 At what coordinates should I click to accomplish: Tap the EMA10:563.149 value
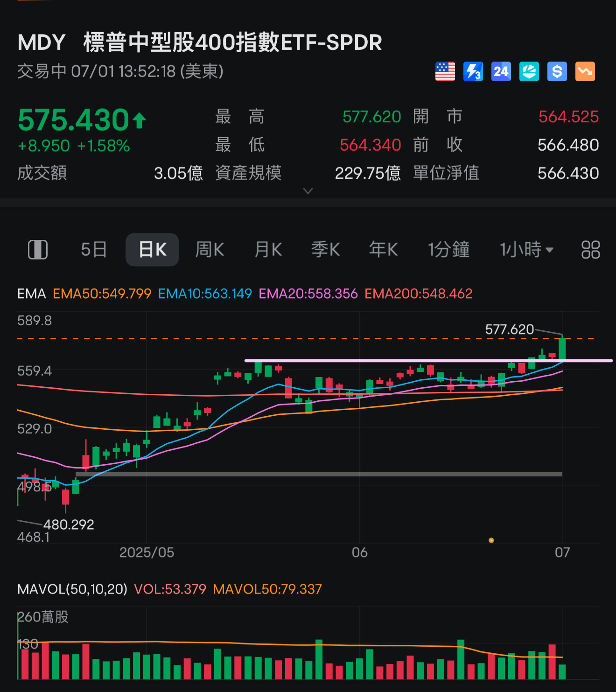click(x=205, y=294)
